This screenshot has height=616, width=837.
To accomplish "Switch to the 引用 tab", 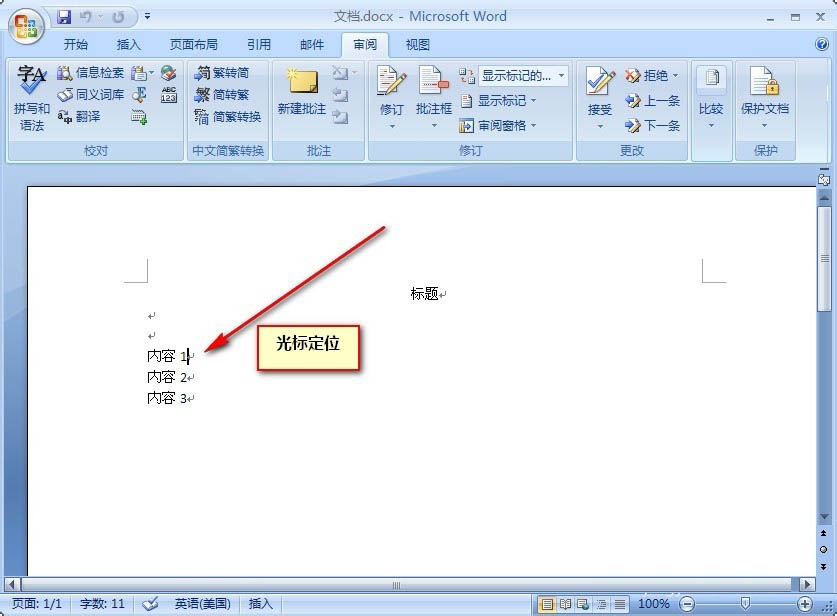I will tap(259, 45).
